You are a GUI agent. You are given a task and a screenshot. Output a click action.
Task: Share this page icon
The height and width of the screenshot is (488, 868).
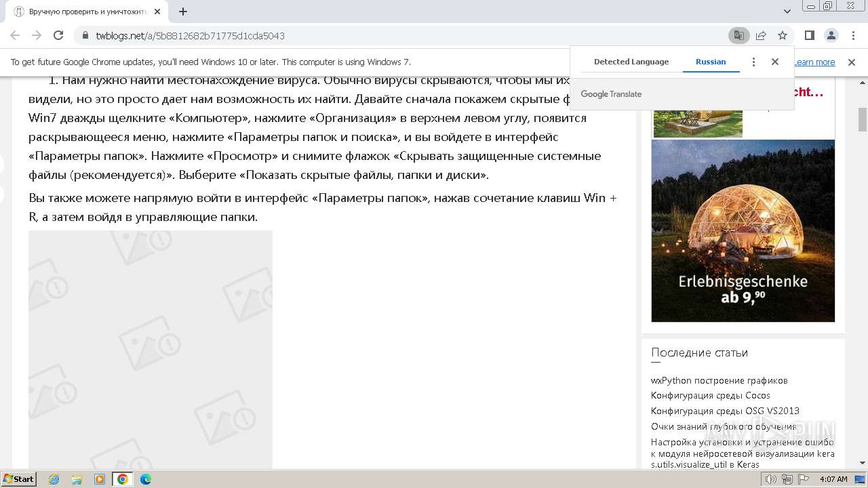[761, 35]
